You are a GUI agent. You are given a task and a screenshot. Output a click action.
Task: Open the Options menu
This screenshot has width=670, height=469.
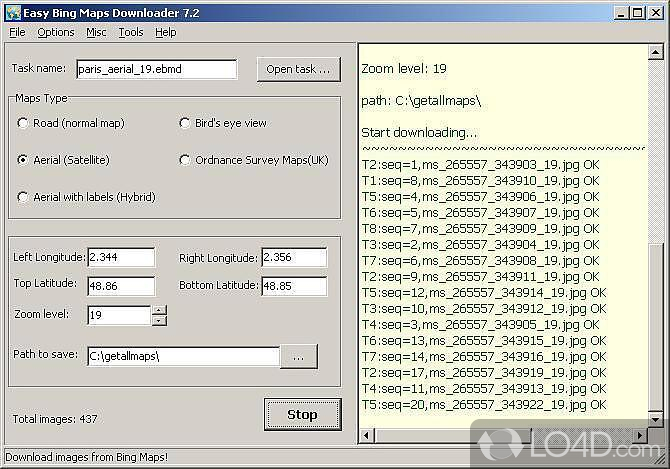56,32
